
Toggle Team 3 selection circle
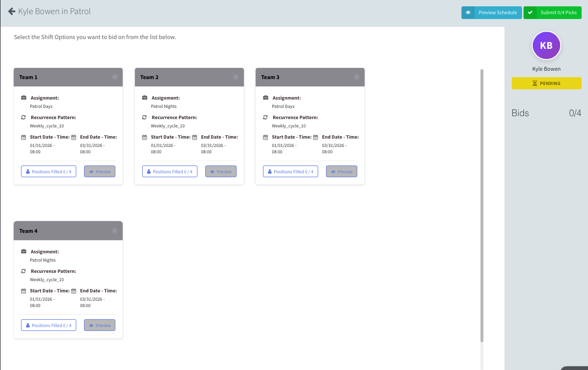pyautogui.click(x=356, y=77)
